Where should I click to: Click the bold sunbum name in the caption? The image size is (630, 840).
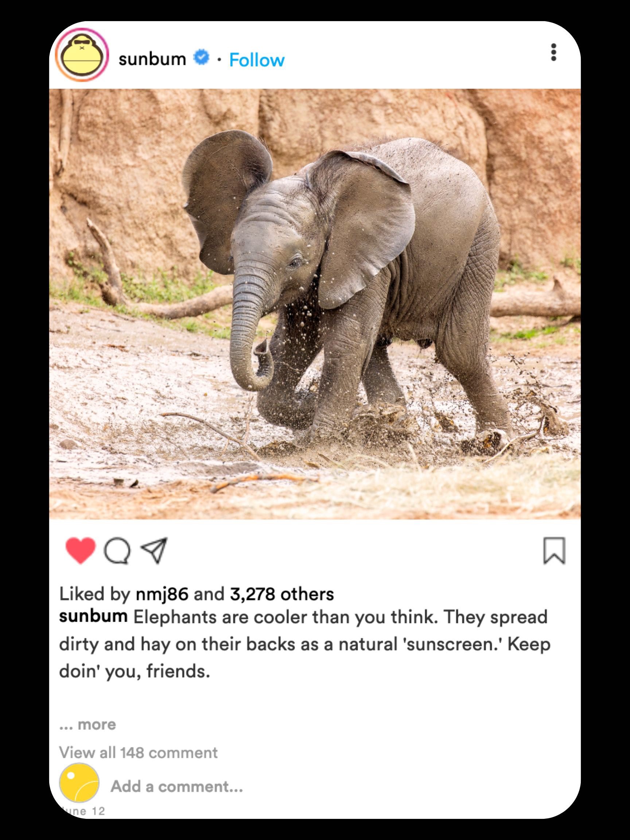click(93, 616)
